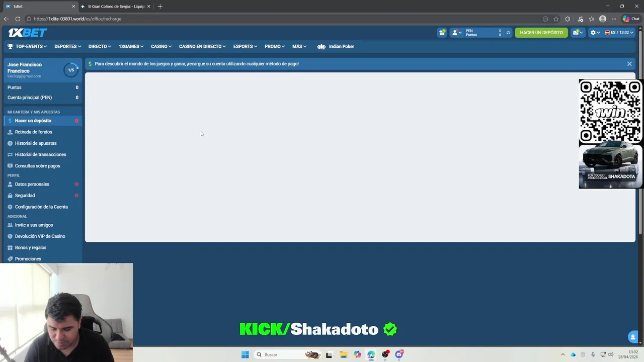Click the 1XBET logo
Image resolution: width=644 pixels, height=362 pixels.
click(x=27, y=33)
